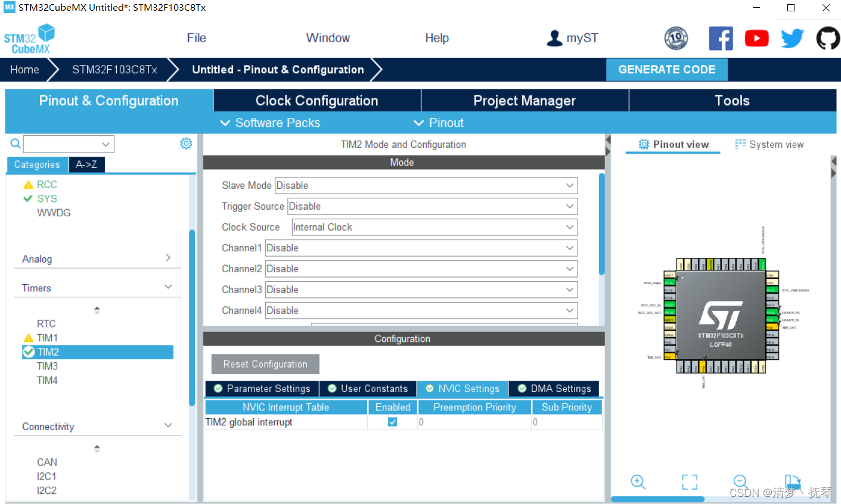Image resolution: width=841 pixels, height=504 pixels.
Task: Click the search magnifier icon in the left panel
Action: tap(15, 144)
